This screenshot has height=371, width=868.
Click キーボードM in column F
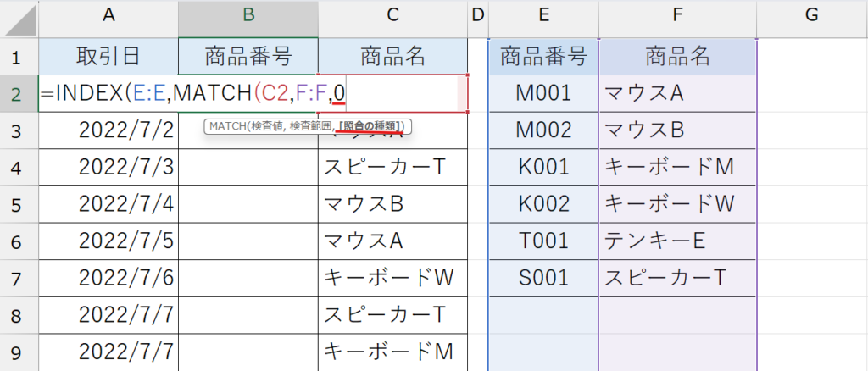point(677,168)
